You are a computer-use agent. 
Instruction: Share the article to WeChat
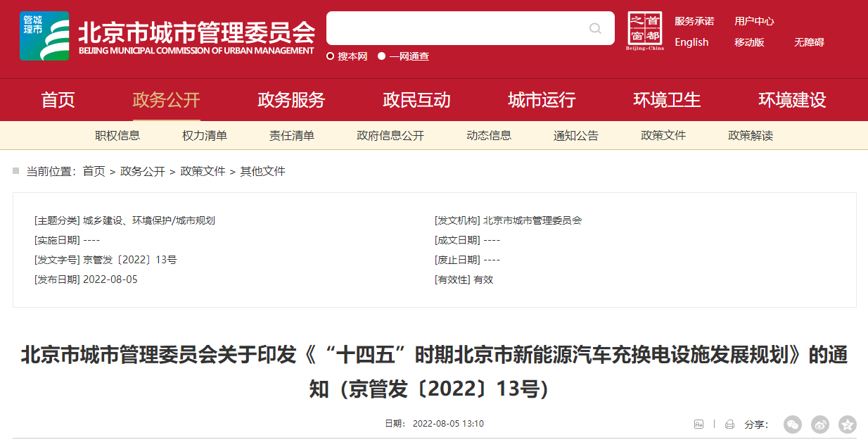click(792, 425)
